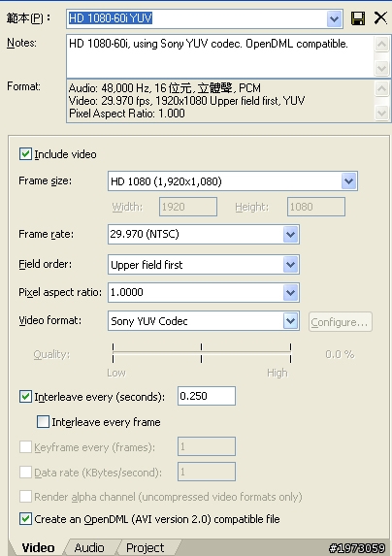
Task: Save the template with the floppy disk icon
Action: pos(358,18)
